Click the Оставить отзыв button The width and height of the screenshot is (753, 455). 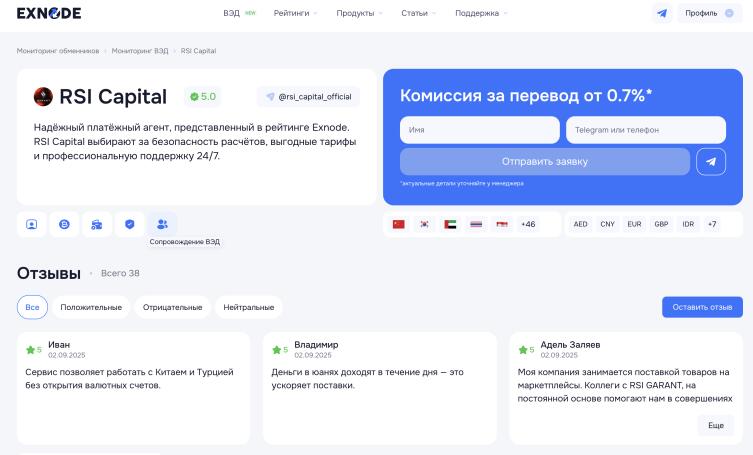pos(702,307)
